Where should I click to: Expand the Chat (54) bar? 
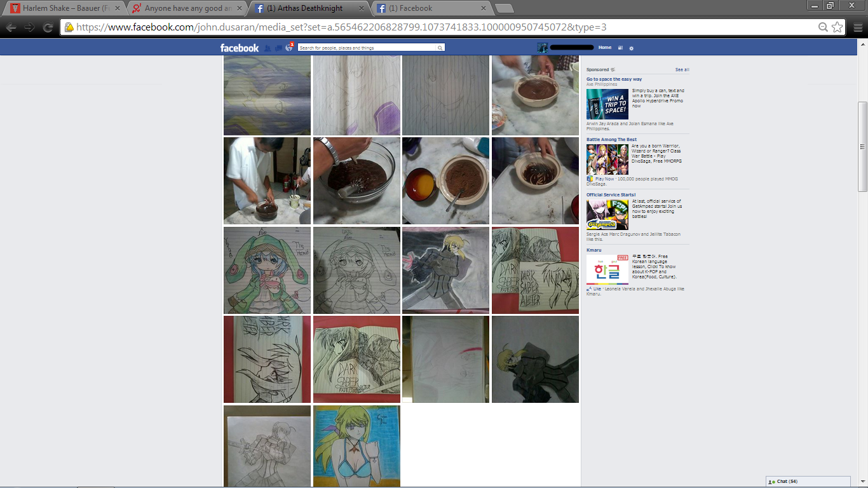[808, 482]
